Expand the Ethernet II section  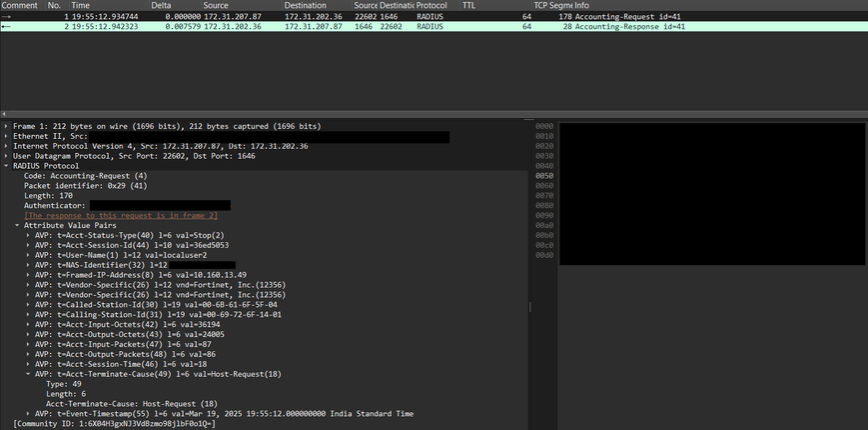[6, 136]
